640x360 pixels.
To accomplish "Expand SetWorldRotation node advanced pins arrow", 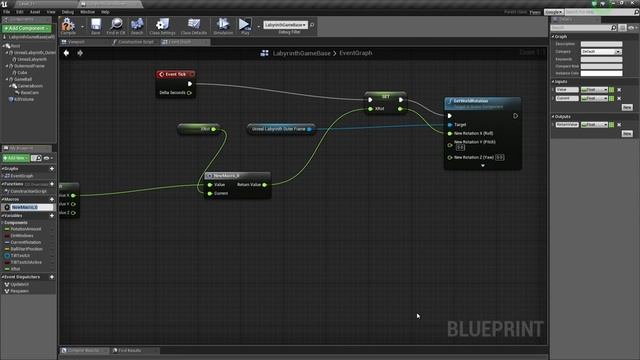I will (x=483, y=166).
